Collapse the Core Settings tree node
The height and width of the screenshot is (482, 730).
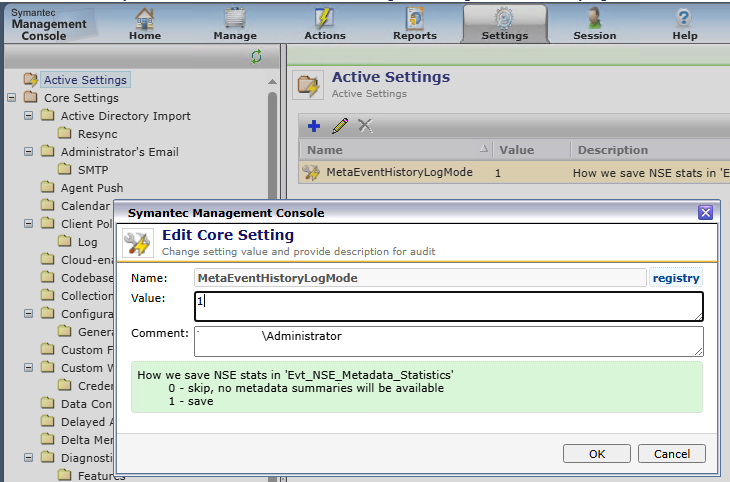click(x=12, y=98)
